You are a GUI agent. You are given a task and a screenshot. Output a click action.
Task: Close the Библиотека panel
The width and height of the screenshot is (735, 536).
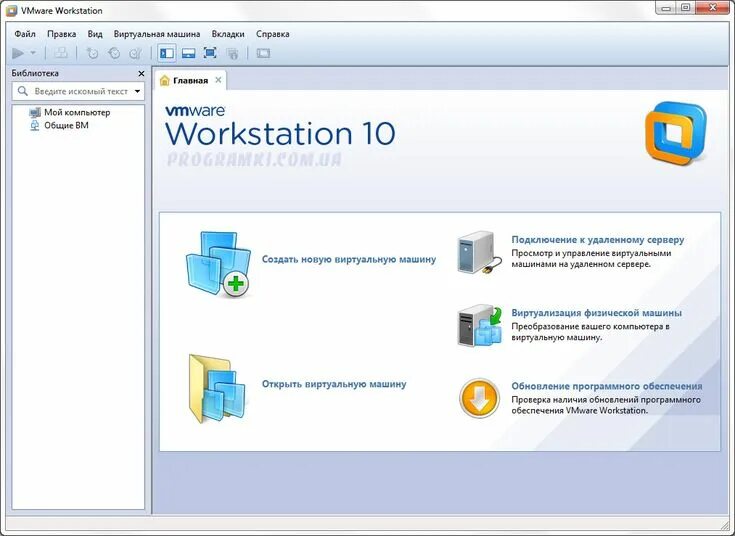click(141, 74)
